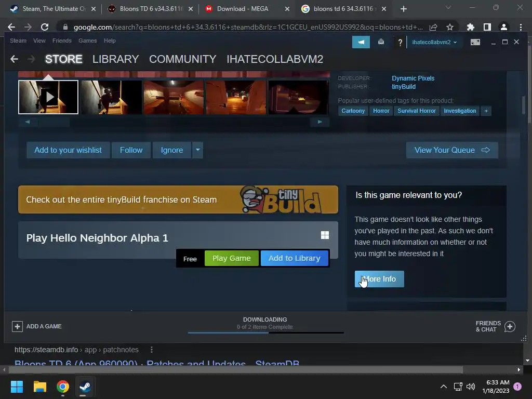Open View menu in Steam
The image size is (532, 399).
(x=39, y=41)
